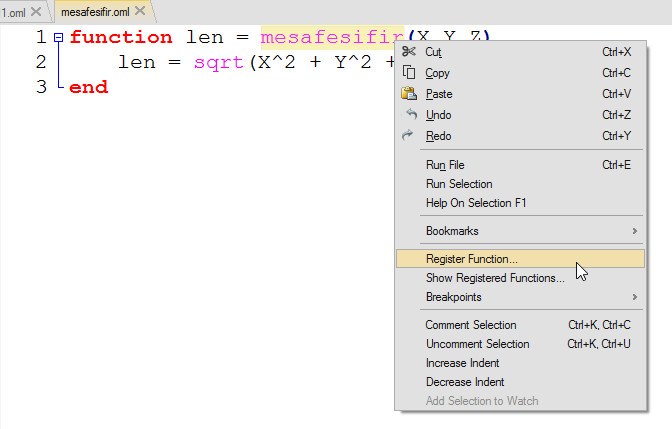Open Help On Selection F1
This screenshot has width=672, height=429.
(x=476, y=203)
